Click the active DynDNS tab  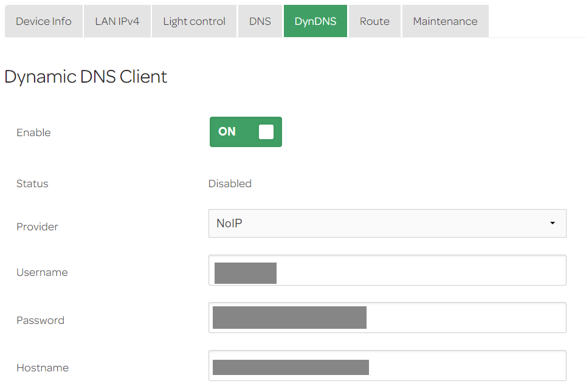coord(315,21)
